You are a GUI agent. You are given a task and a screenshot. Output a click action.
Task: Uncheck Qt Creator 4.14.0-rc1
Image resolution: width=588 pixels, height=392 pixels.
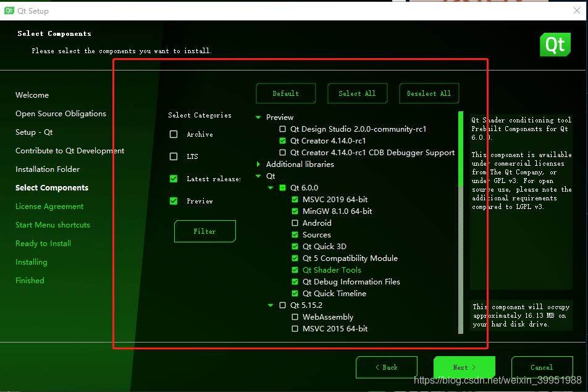[283, 141]
